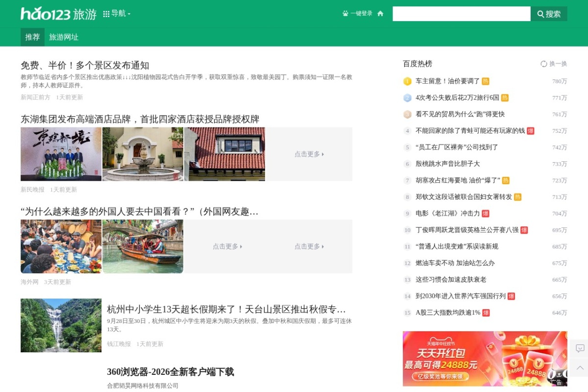The height and width of the screenshot is (392, 588).
Task: Open hot topic 不能回家的除了青蛙可能还有玩家的钱
Action: click(x=470, y=131)
